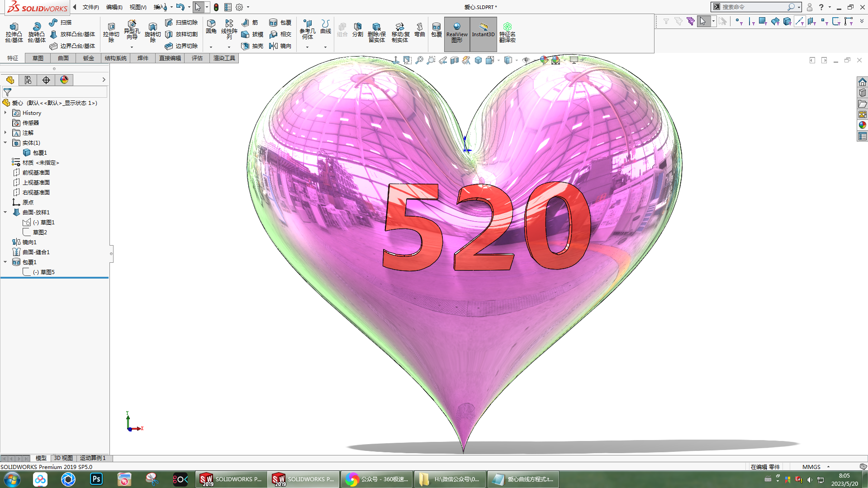Collapse the 实体(1) solid bodies node
The width and height of the screenshot is (868, 488).
[x=5, y=142]
